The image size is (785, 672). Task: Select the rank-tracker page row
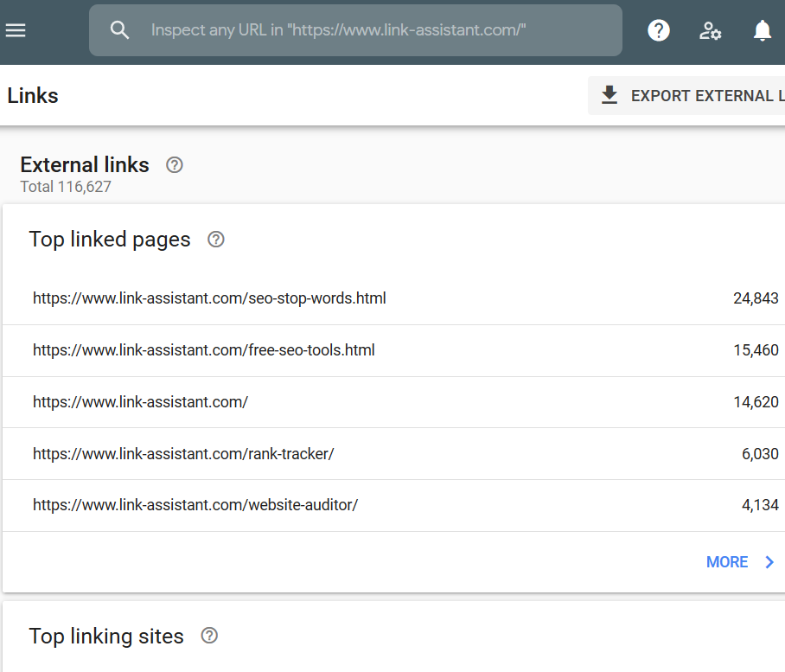(183, 454)
